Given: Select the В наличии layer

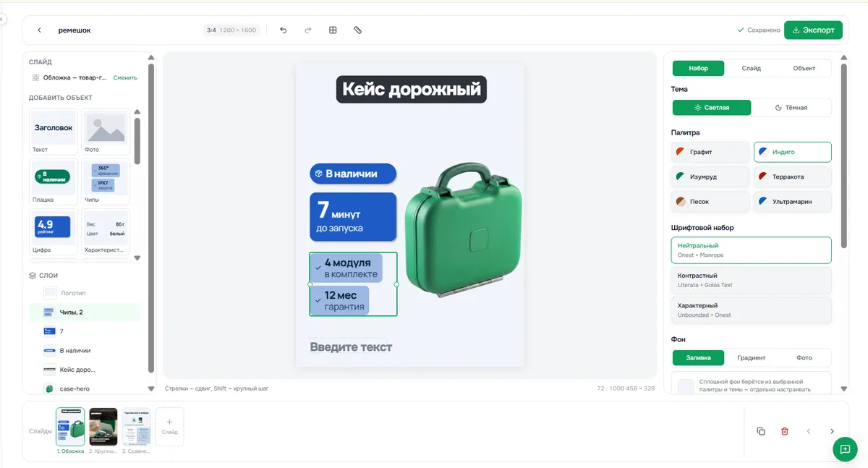Looking at the screenshot, I should 84,350.
